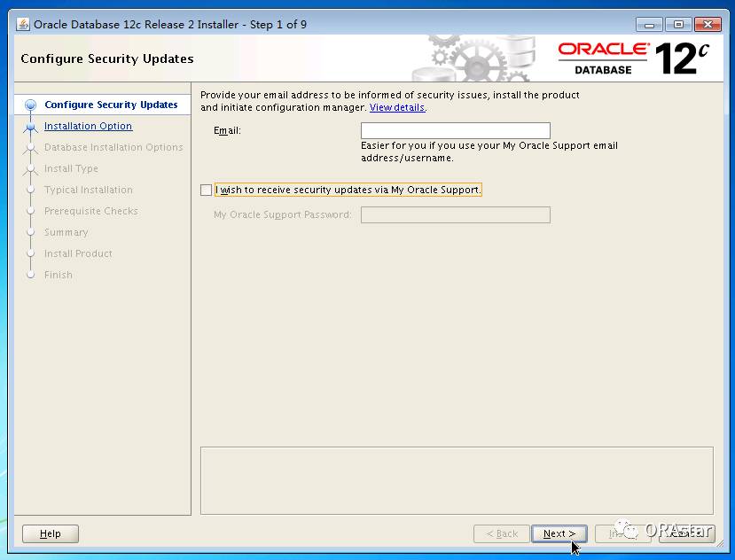Close the Oracle installer window
This screenshot has height=560, width=735.
point(708,25)
